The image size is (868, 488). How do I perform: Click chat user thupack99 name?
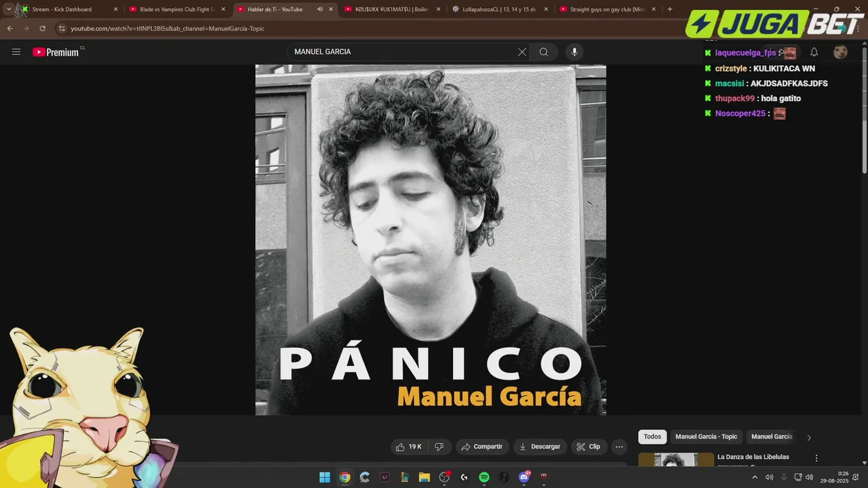[x=734, y=98]
